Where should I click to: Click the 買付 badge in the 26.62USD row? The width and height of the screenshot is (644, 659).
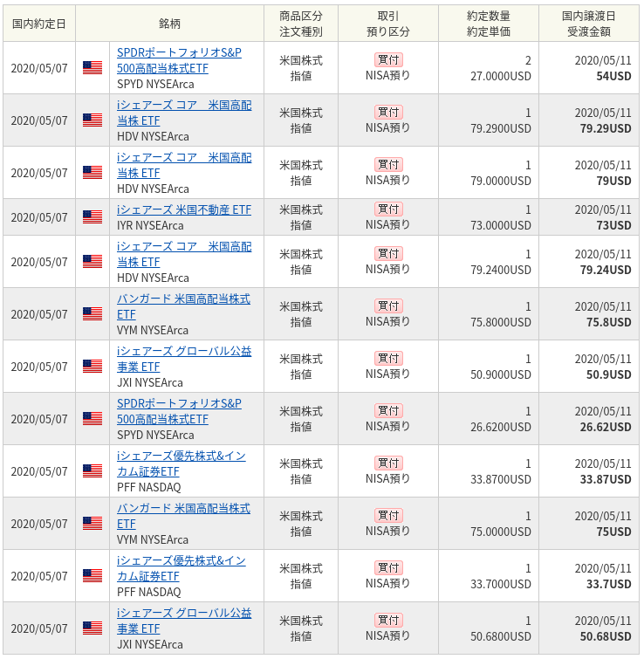[388, 410]
